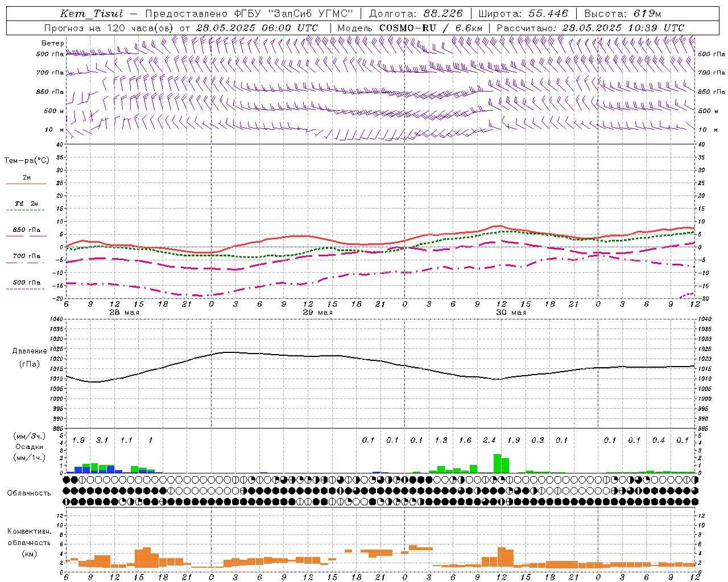Click the tallest green precipitation bar

pyautogui.click(x=497, y=463)
